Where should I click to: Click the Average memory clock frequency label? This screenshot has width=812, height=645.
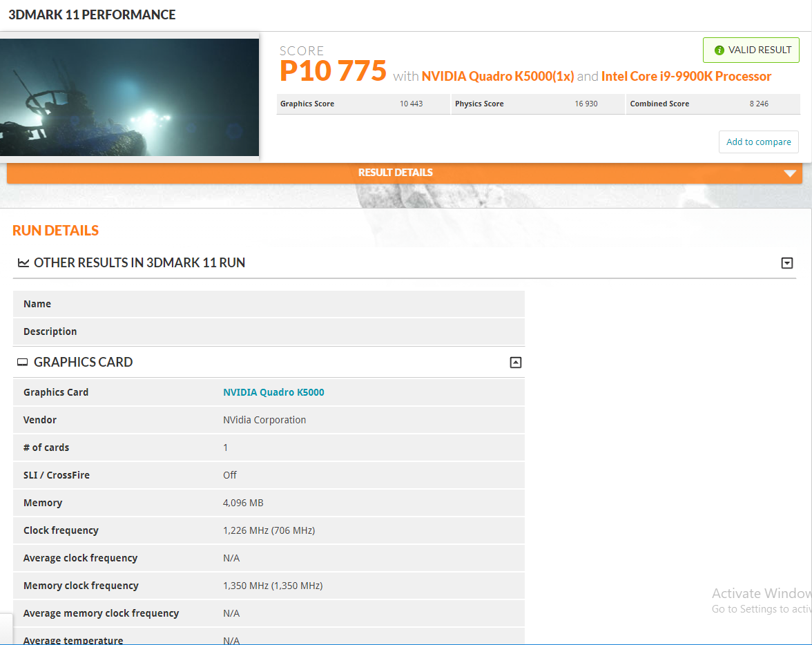point(101,613)
